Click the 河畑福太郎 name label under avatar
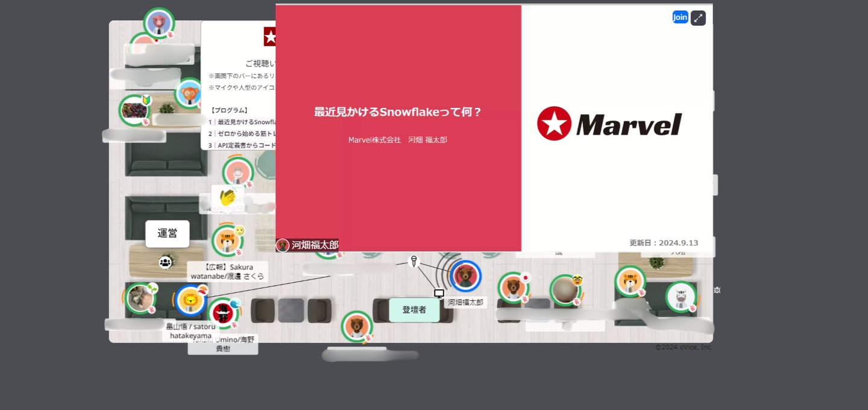The image size is (868, 410). pos(465,302)
